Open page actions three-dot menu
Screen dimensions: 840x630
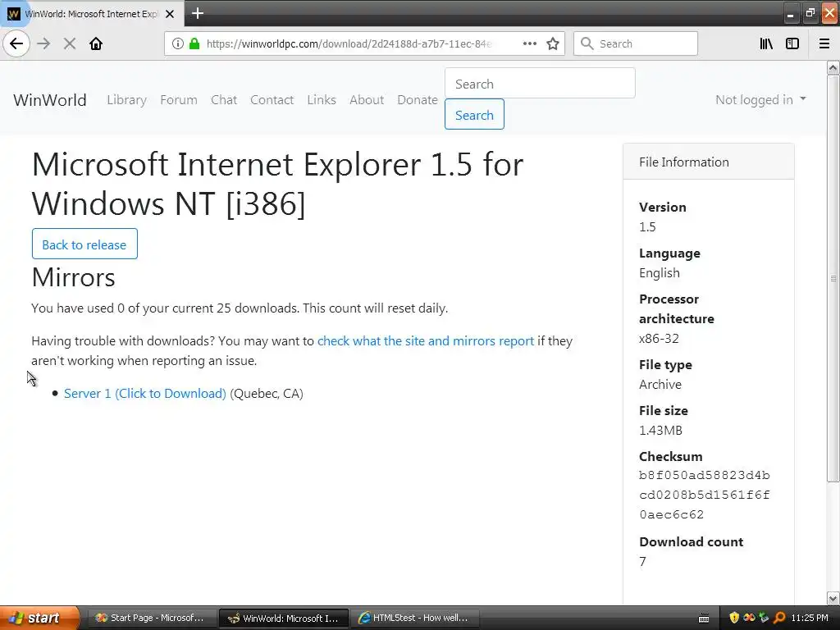tap(530, 43)
